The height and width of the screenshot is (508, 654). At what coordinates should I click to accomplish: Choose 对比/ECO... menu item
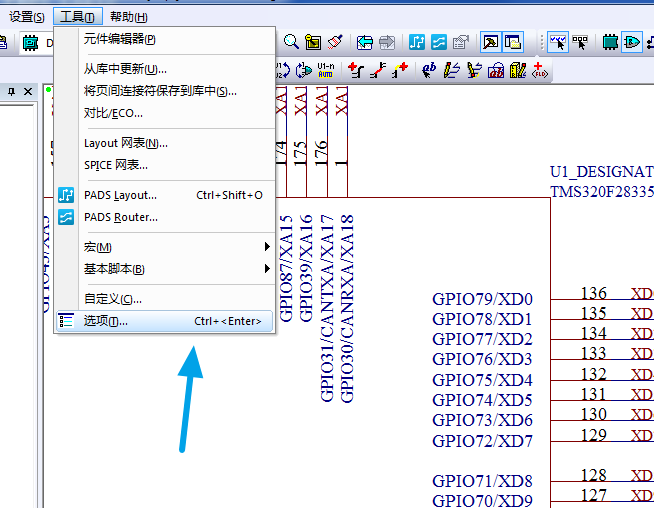click(x=165, y=113)
